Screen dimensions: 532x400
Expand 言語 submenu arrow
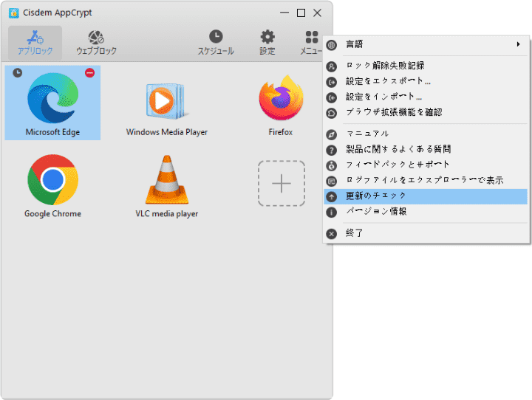pyautogui.click(x=518, y=44)
